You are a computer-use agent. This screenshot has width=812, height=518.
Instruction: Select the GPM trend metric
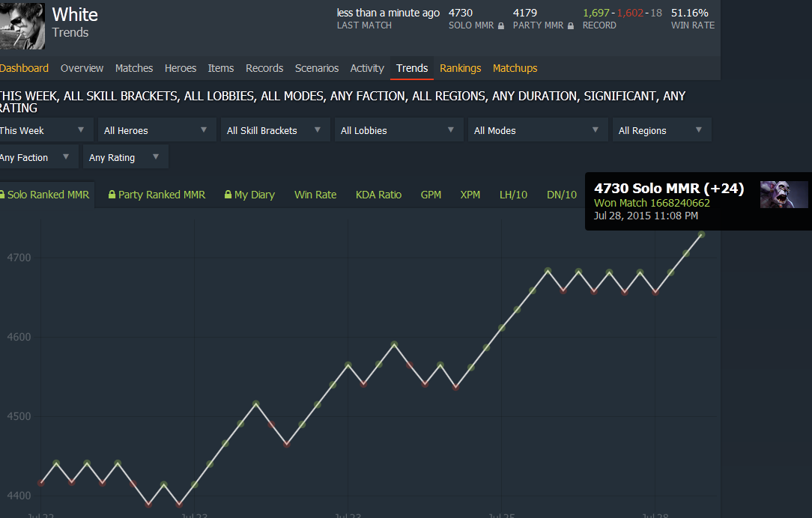tap(431, 195)
